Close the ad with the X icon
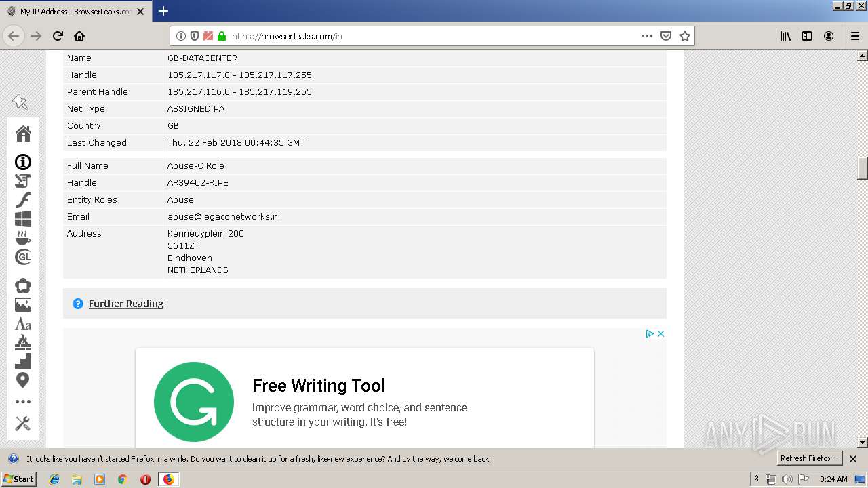Screen dimensions: 868x488 660,333
